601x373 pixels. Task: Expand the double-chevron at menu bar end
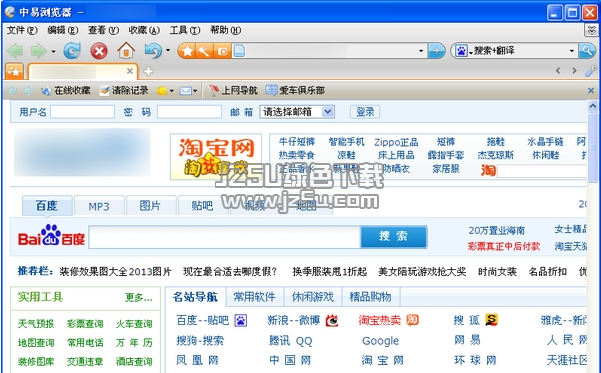[x=591, y=30]
